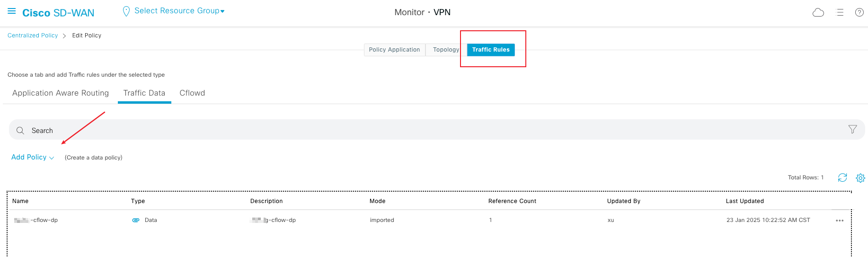This screenshot has height=257, width=868.
Task: Click the cloud status icon
Action: 818,13
